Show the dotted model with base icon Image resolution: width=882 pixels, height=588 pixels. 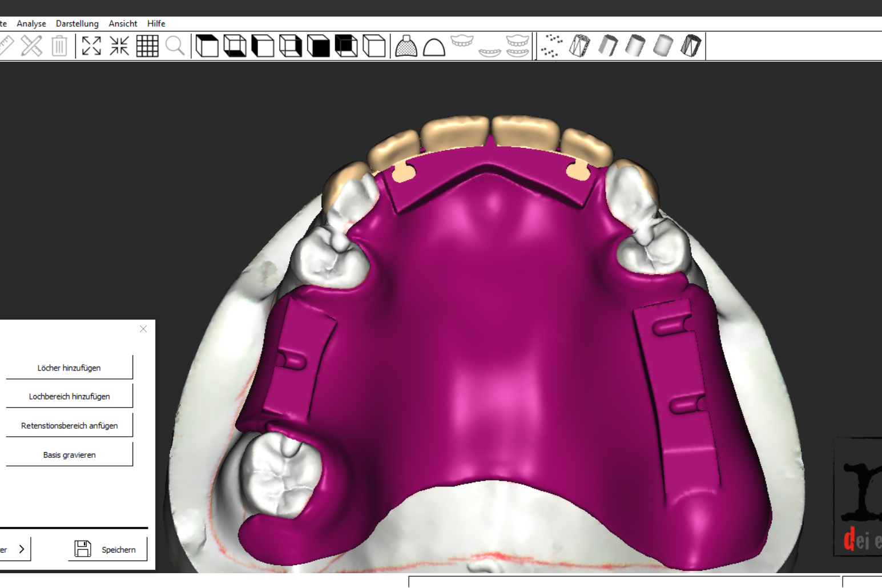pos(406,46)
